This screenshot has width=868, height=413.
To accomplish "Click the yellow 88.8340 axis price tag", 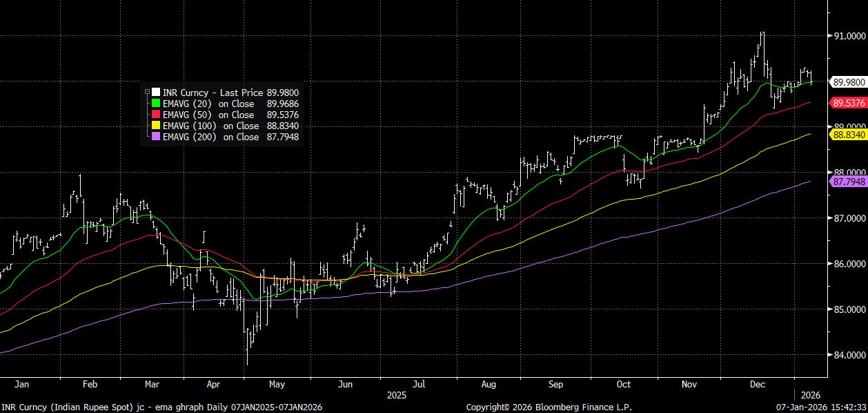I will click(849, 134).
